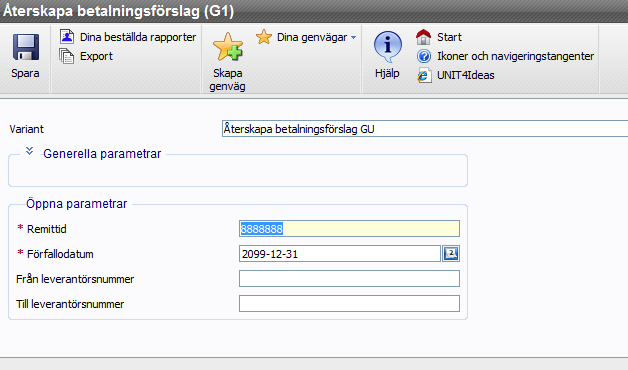Click the question mark icon for navigeringstangenter
This screenshot has height=370, width=628.
click(x=424, y=56)
